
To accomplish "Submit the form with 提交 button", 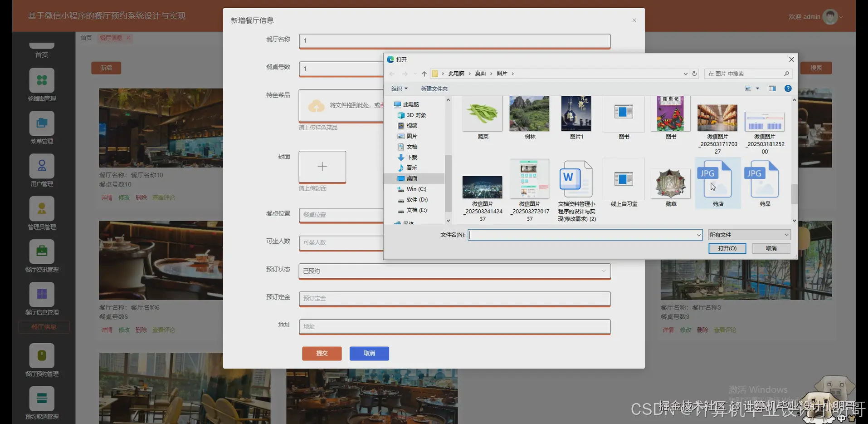I will click(322, 353).
